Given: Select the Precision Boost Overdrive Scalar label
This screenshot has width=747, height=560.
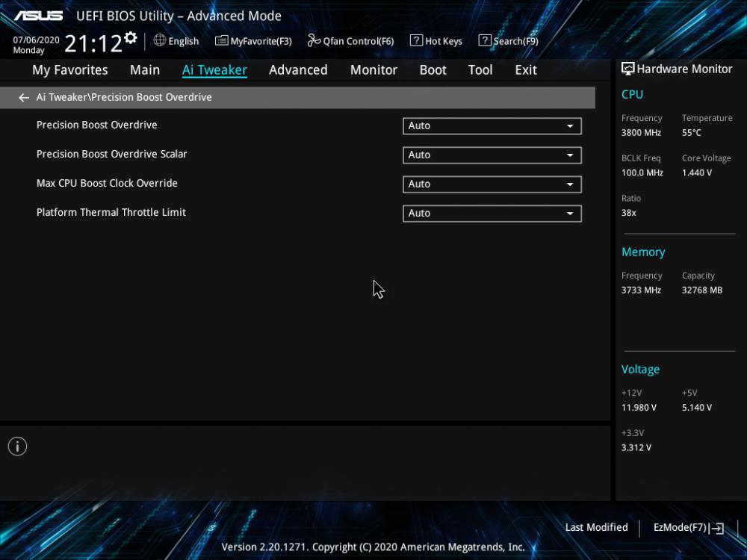Looking at the screenshot, I should [112, 154].
